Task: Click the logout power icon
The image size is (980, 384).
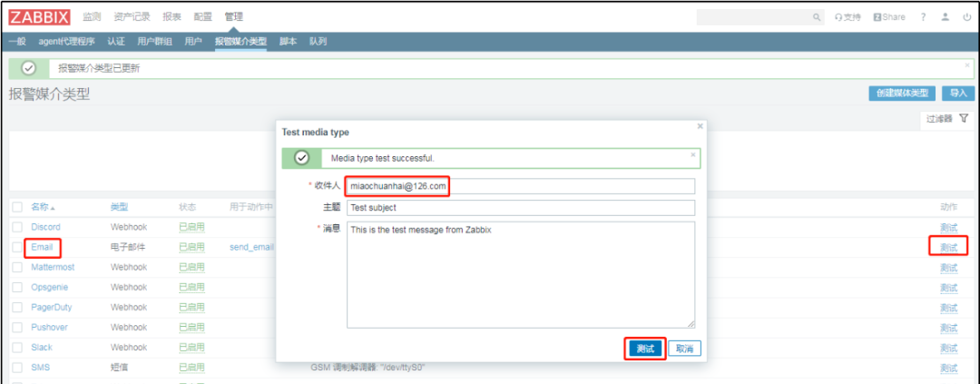Action: [x=967, y=17]
